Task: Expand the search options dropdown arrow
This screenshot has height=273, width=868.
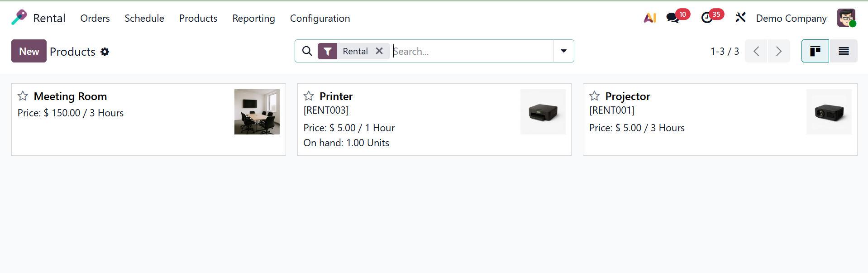Action: [x=563, y=51]
